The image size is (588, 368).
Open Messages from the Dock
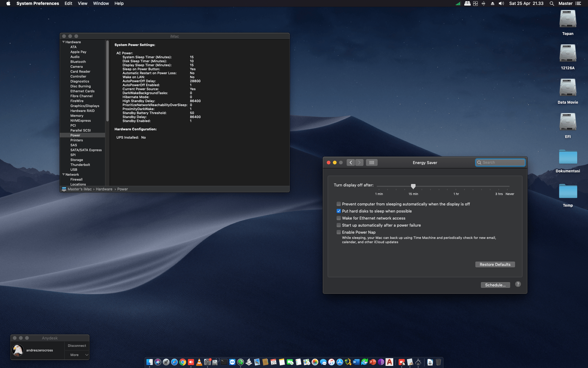tap(323, 362)
